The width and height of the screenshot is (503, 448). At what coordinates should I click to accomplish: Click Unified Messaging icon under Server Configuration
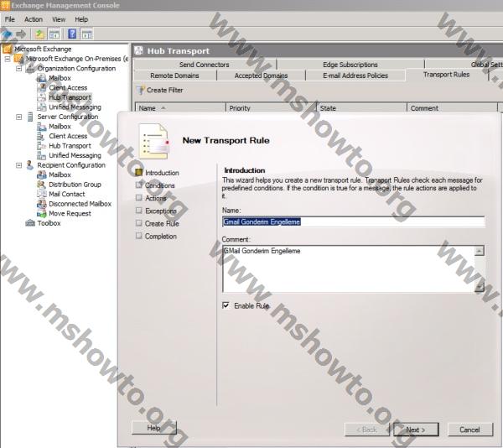pyautogui.click(x=41, y=155)
